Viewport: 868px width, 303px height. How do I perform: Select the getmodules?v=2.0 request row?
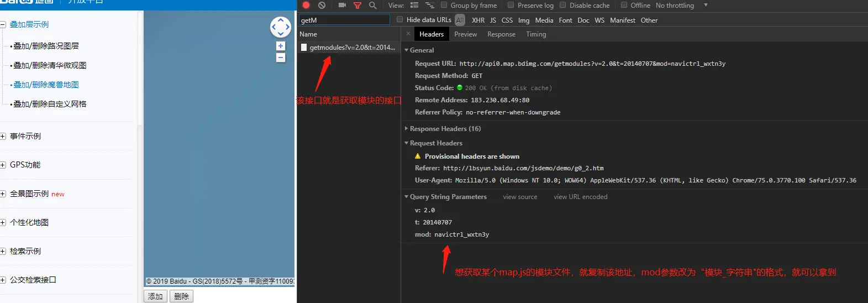tap(349, 48)
